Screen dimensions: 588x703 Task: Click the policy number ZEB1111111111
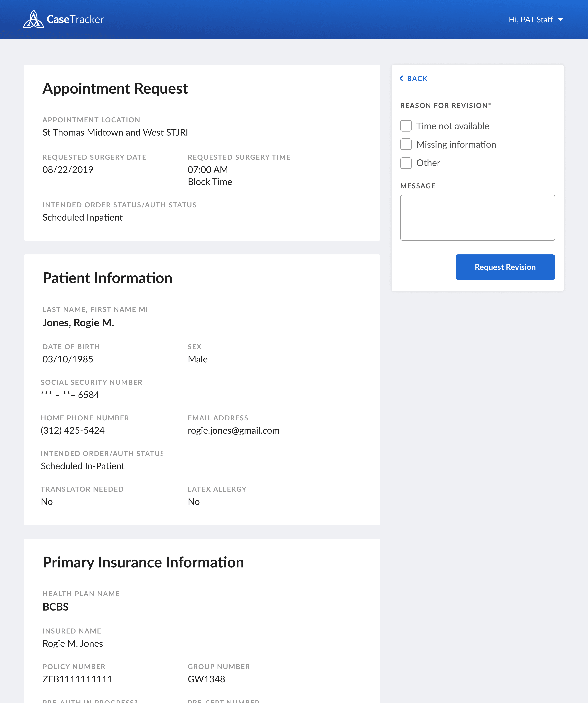(x=77, y=679)
